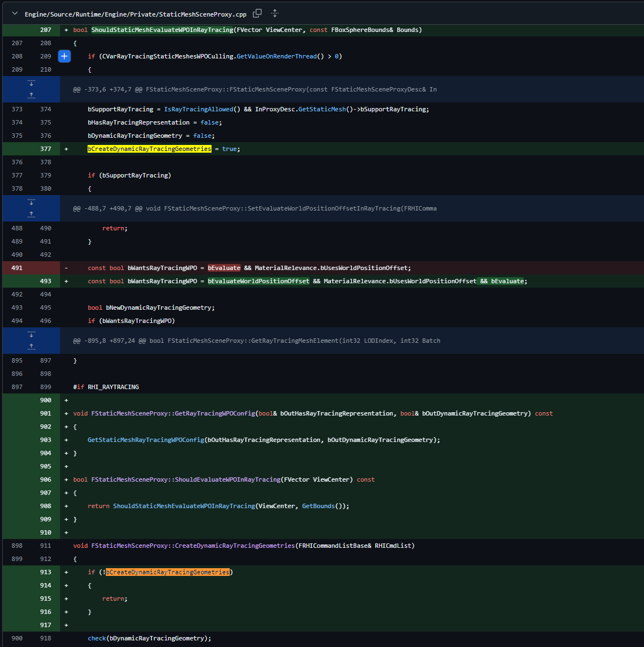Click new line number 901
This screenshot has width=644, height=647.
coord(46,413)
